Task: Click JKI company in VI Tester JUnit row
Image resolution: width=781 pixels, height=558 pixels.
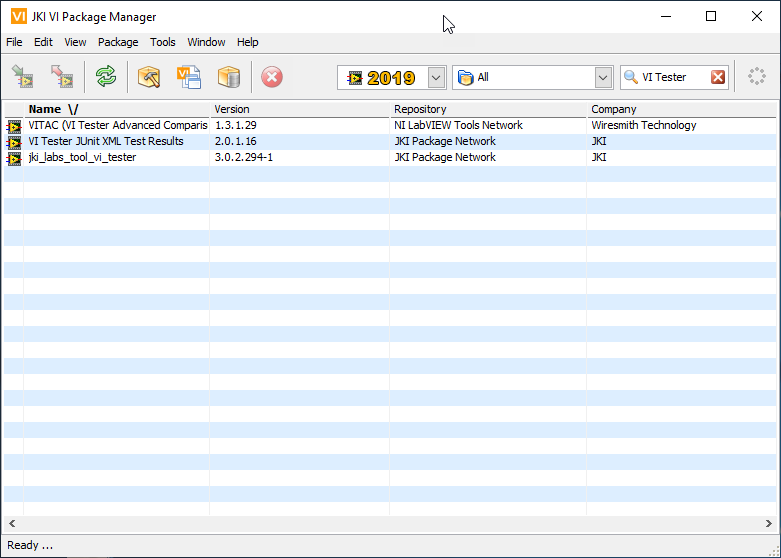Action: point(599,141)
